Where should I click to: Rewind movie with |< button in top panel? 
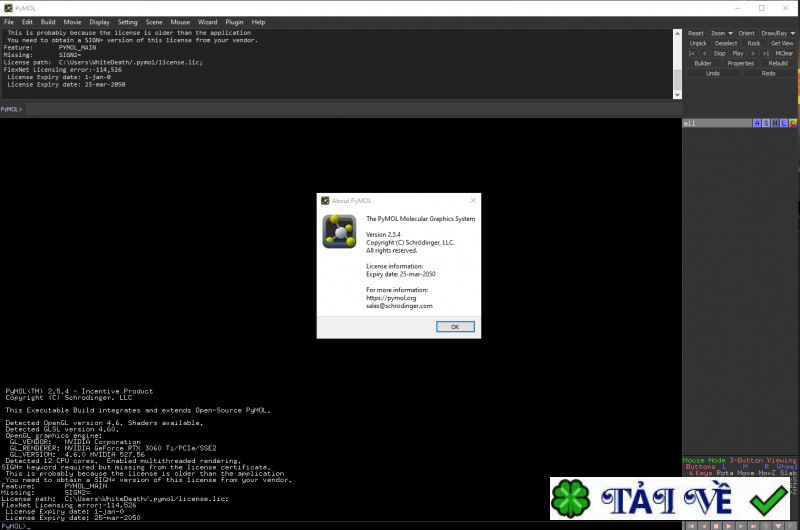click(x=692, y=54)
